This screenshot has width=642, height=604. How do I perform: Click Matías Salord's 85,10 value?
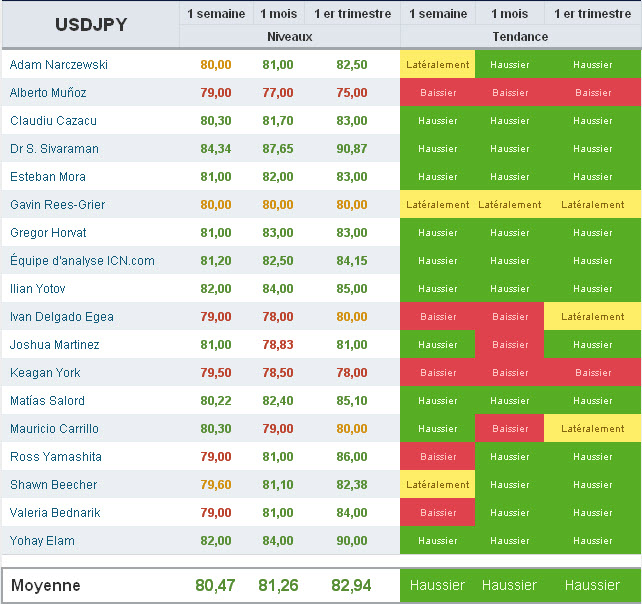(352, 400)
